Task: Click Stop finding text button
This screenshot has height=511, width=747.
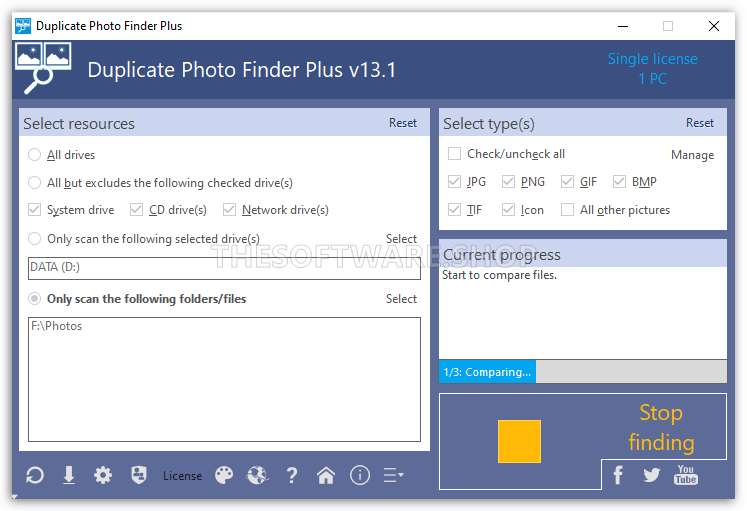Action: coord(661,427)
